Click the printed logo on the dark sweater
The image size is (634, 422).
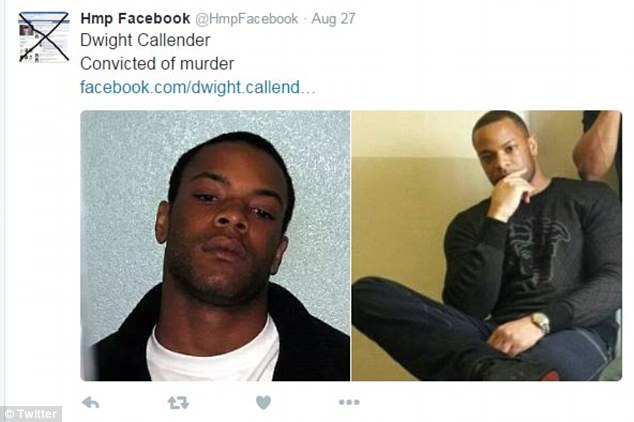click(x=538, y=248)
